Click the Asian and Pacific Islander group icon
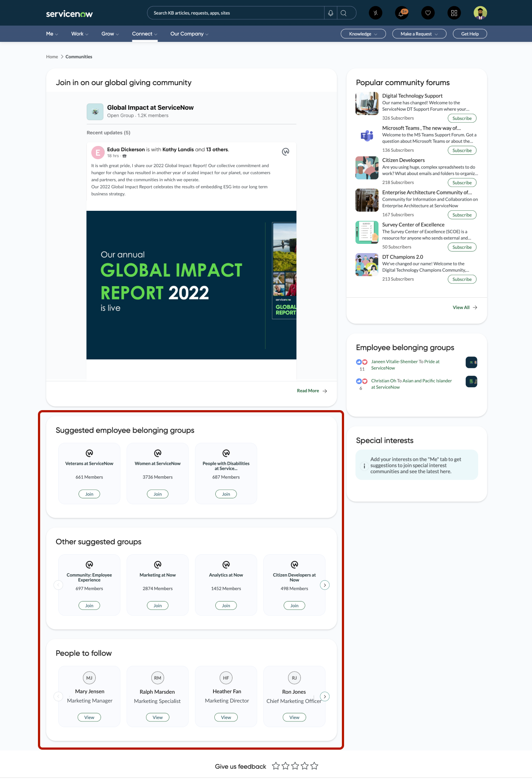This screenshot has width=532, height=781. pyautogui.click(x=472, y=381)
